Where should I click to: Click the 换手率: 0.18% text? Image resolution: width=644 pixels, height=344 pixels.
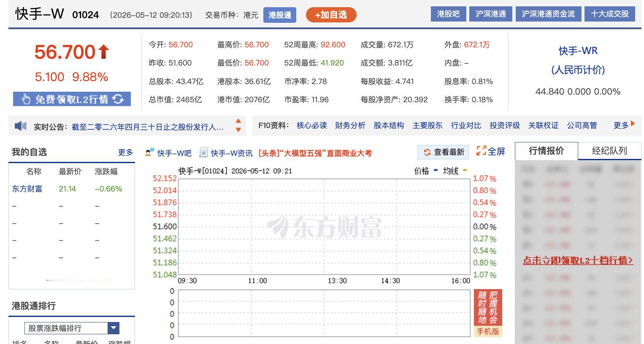pos(468,100)
